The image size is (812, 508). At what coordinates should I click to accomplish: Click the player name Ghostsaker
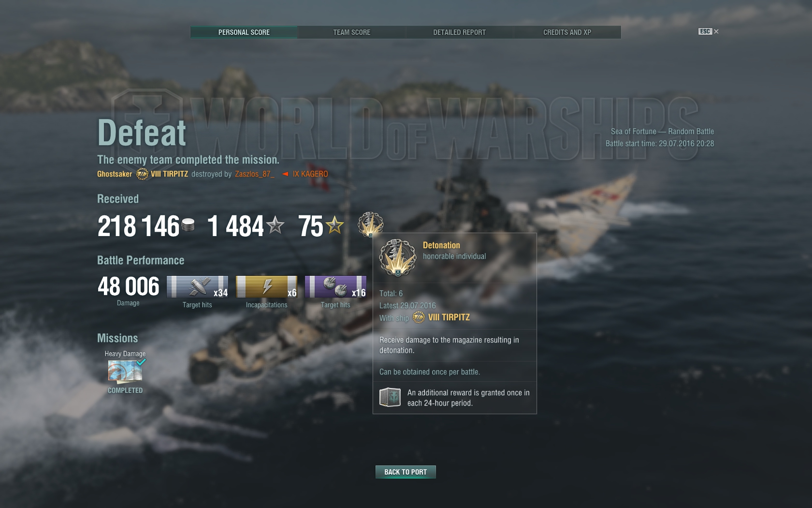(x=115, y=174)
